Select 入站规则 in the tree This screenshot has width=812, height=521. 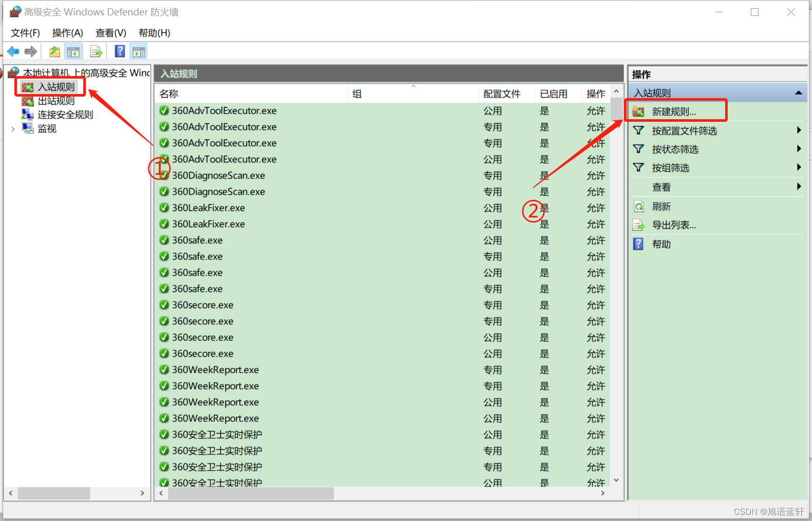click(56, 87)
